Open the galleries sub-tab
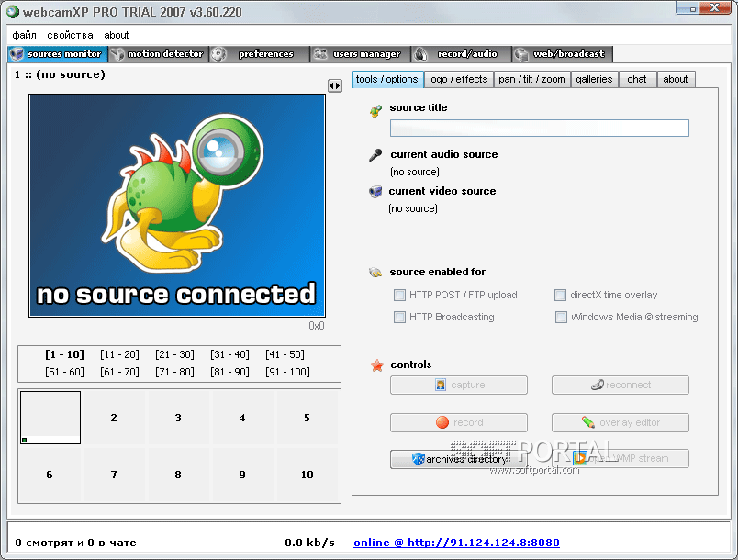Image resolution: width=738 pixels, height=560 pixels. pos(594,80)
